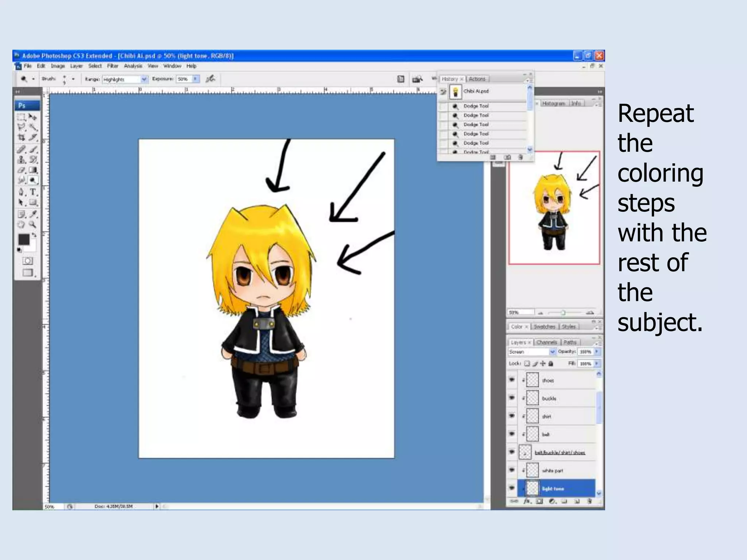Select the Pen tool
The image size is (747, 560).
click(x=22, y=192)
